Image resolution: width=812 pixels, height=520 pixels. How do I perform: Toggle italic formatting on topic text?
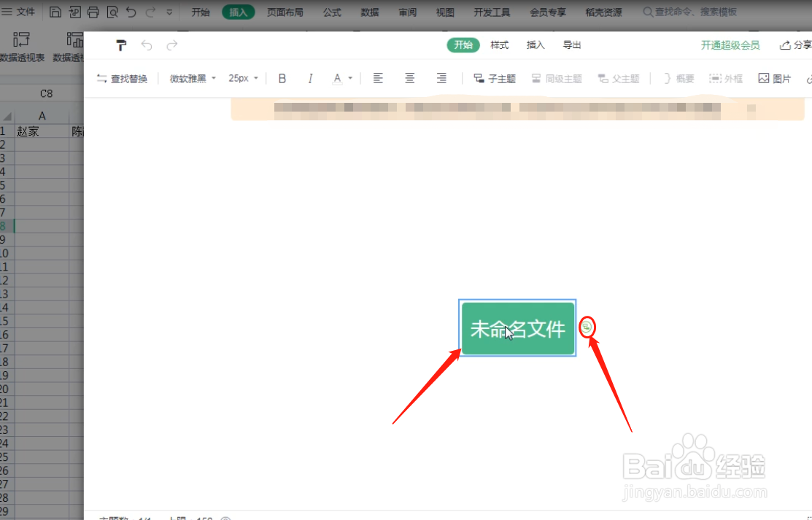[x=310, y=78]
